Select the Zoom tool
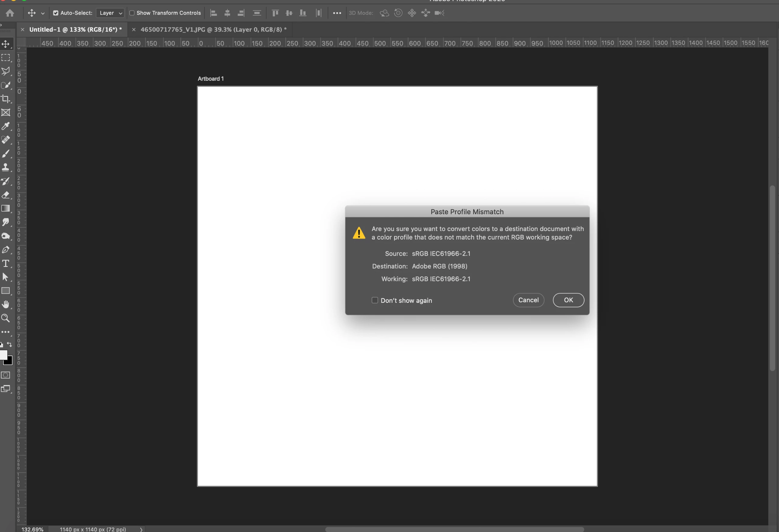Viewport: 779px width, 532px height. coord(6,318)
